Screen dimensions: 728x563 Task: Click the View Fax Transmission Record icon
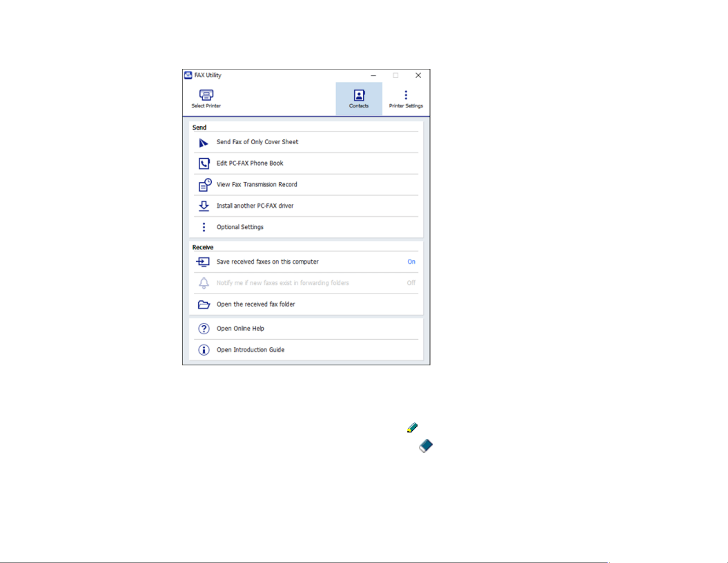(204, 185)
